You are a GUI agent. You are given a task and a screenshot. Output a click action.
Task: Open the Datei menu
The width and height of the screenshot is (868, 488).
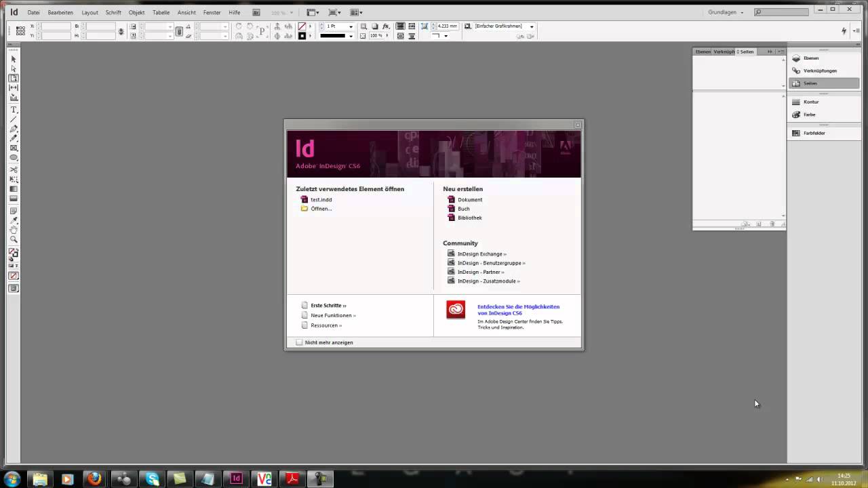coord(33,12)
